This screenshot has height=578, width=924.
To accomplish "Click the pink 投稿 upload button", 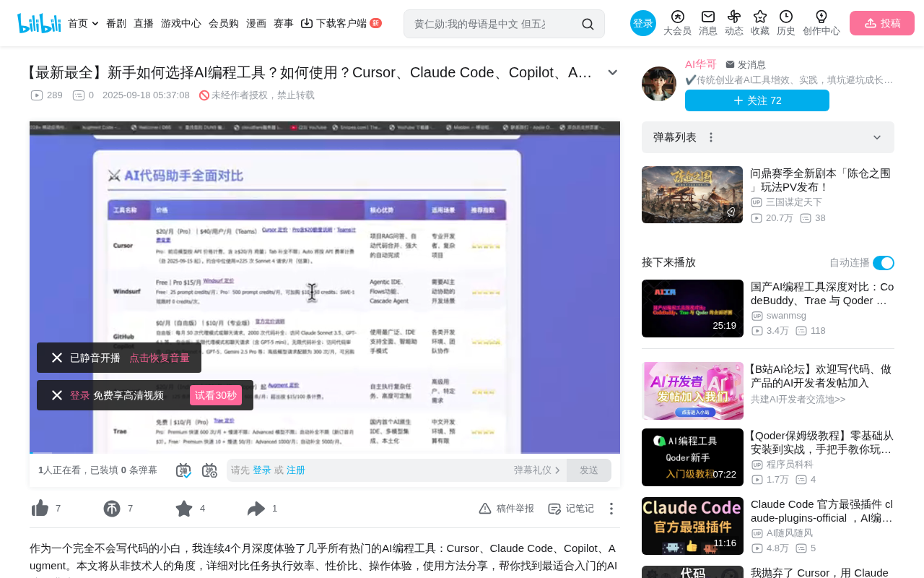I will 882,23.
